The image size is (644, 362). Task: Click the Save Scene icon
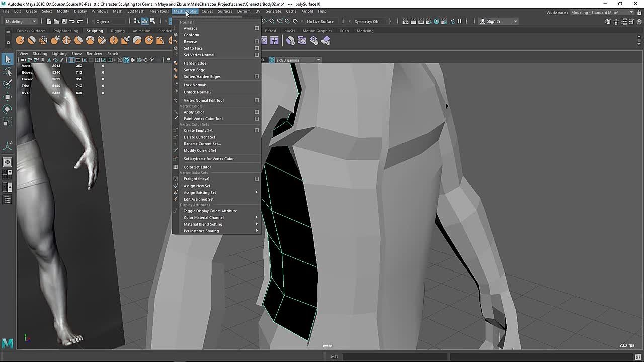pyautogui.click(x=64, y=21)
